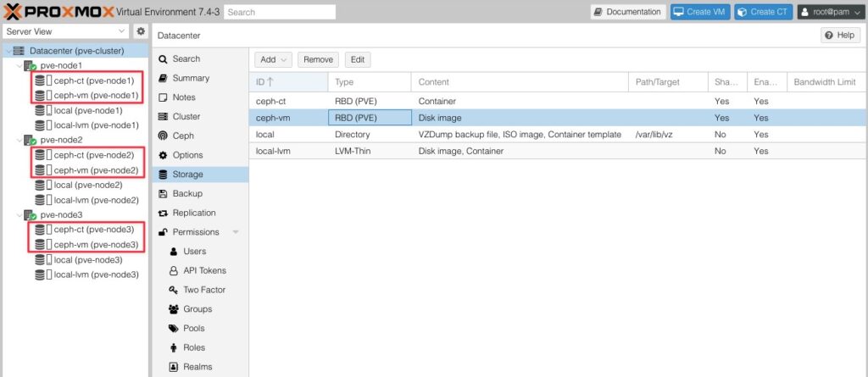Click the Help button

840,36
